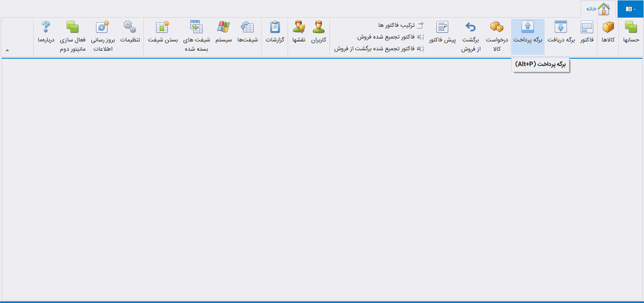Image resolution: width=644 pixels, height=303 pixels.
Task: Open برگشت از فروش (Sales return)
Action: pos(470,36)
